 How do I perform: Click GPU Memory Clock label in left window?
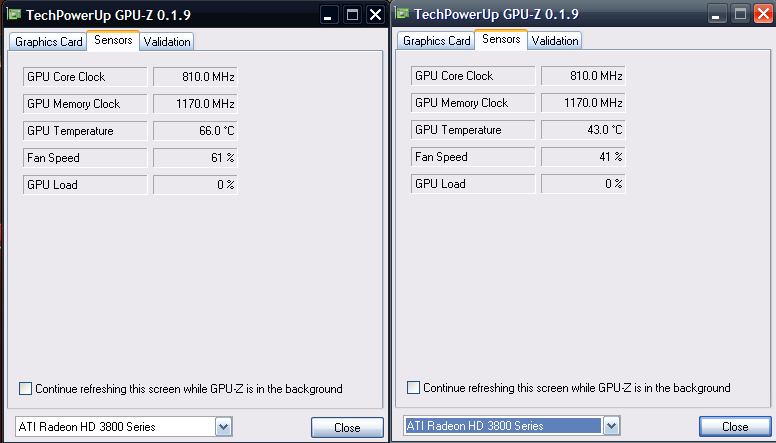click(x=85, y=104)
